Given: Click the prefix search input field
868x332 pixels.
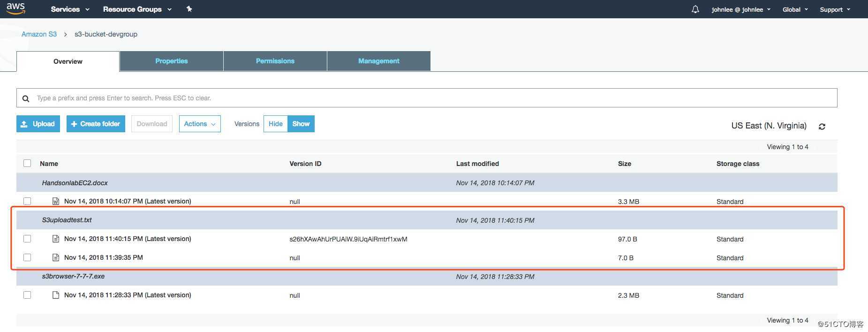Looking at the screenshot, I should pos(427,98).
